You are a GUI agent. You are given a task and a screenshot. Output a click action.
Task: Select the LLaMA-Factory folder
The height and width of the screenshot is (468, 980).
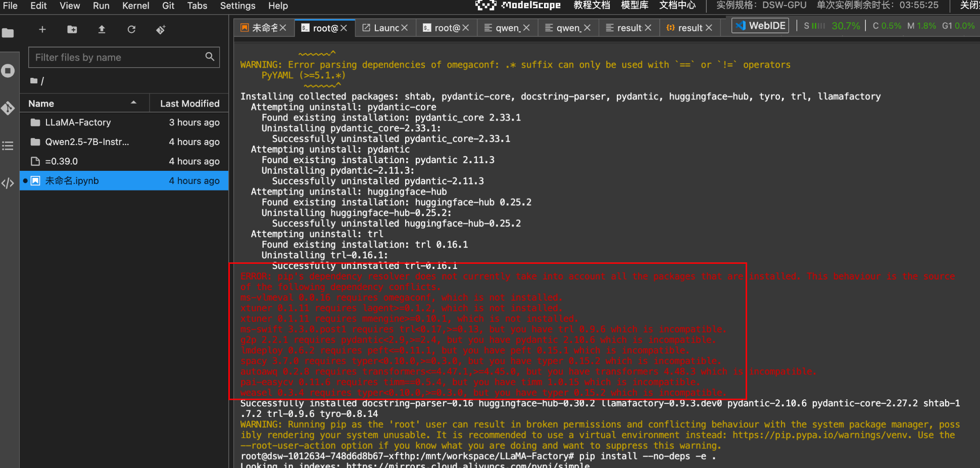124,122
